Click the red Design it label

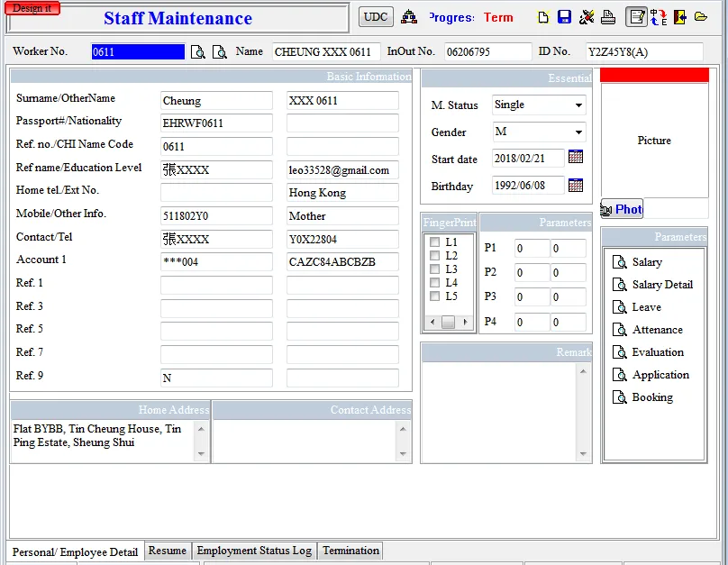(32, 8)
